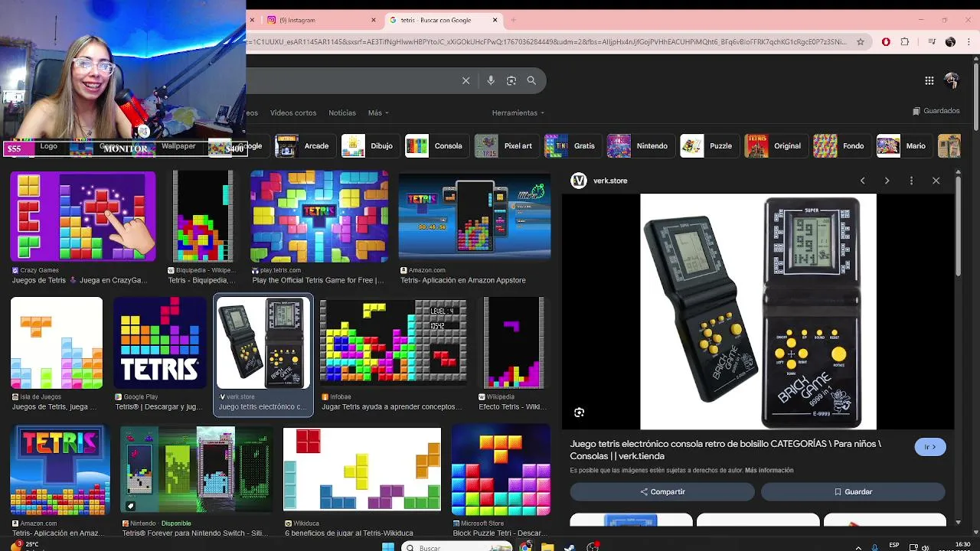The image size is (980, 551).
Task: Go to next image in preview panel
Action: click(887, 181)
